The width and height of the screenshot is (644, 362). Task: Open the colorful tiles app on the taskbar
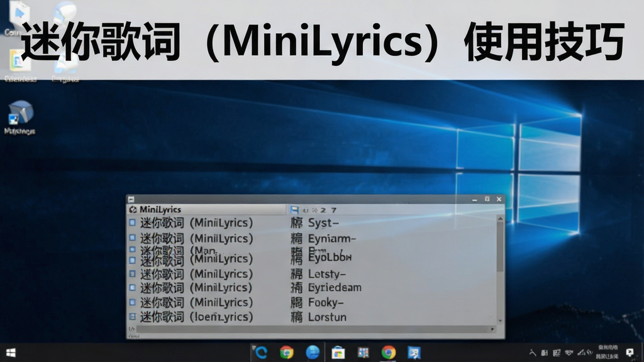[363, 353]
